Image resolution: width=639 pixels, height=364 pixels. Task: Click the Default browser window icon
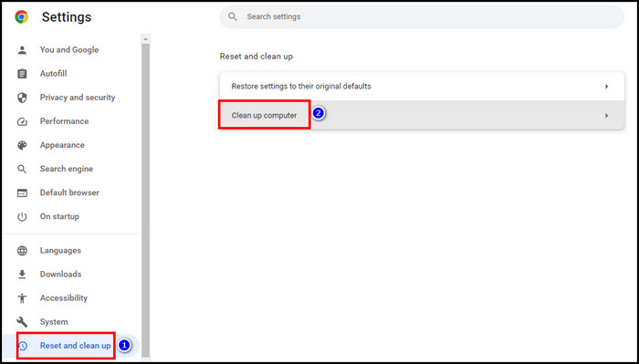tap(22, 192)
